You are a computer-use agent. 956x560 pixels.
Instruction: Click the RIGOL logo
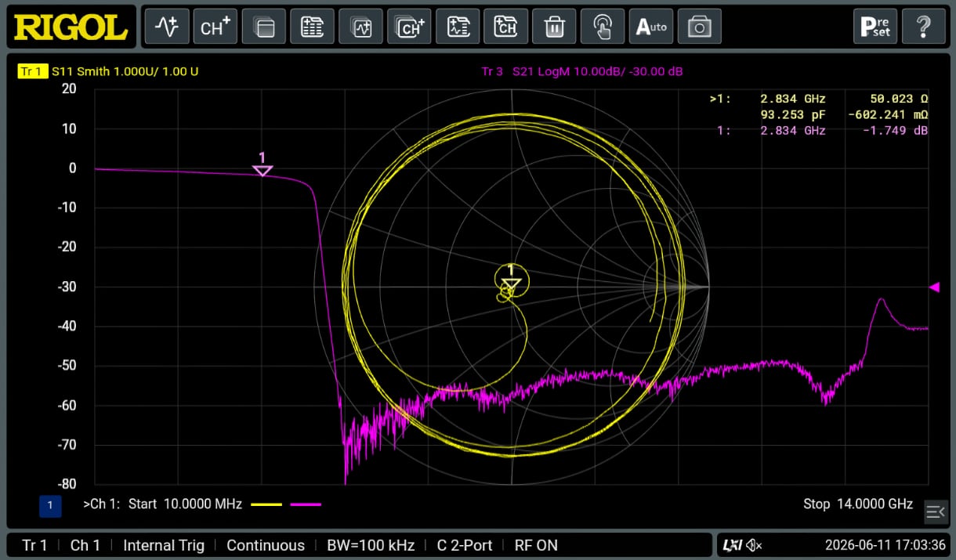click(x=71, y=27)
